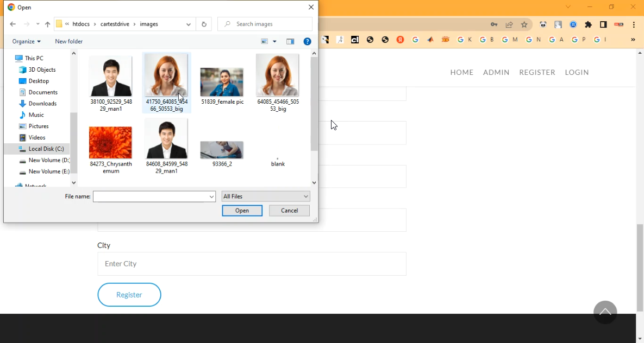Select the 84273_Chrysanthemum image thumbnail
This screenshot has height=343, width=644.
coord(110,143)
